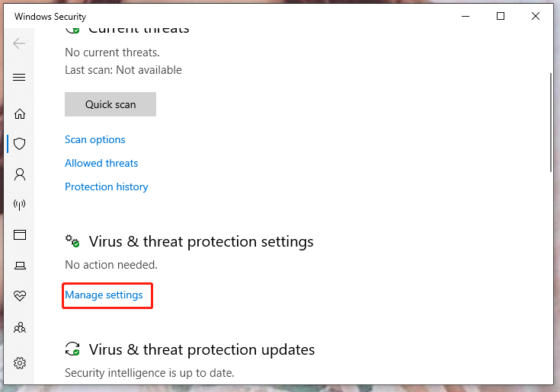Open the Home sidebar icon

pos(20,114)
